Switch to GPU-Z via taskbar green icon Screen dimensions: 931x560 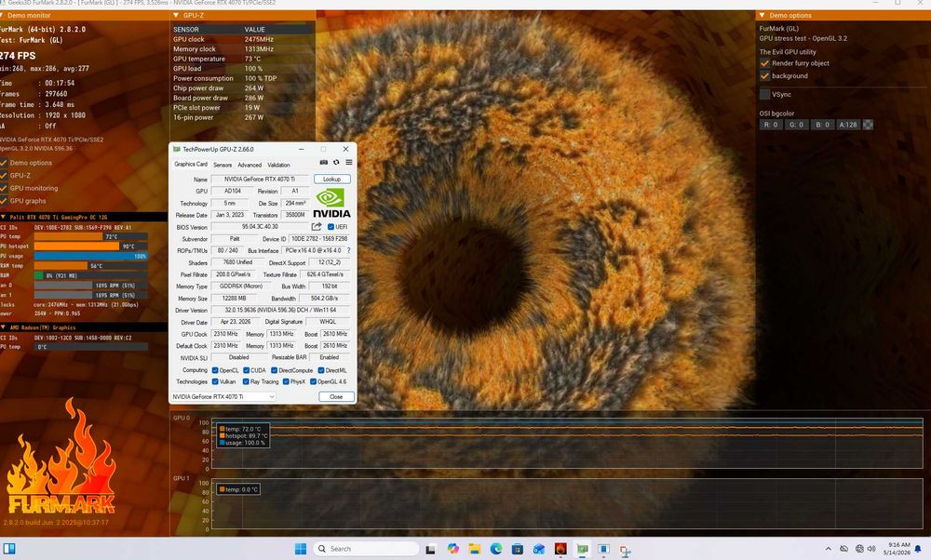(582, 550)
